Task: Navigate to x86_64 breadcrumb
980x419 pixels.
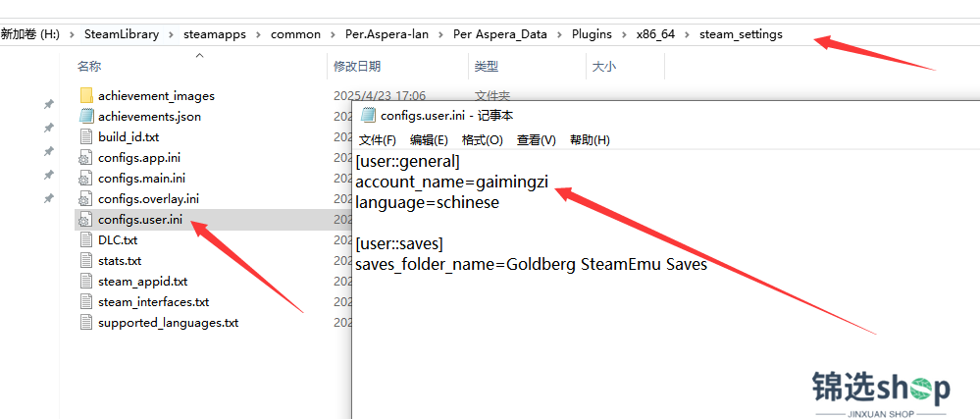Action: click(x=655, y=34)
